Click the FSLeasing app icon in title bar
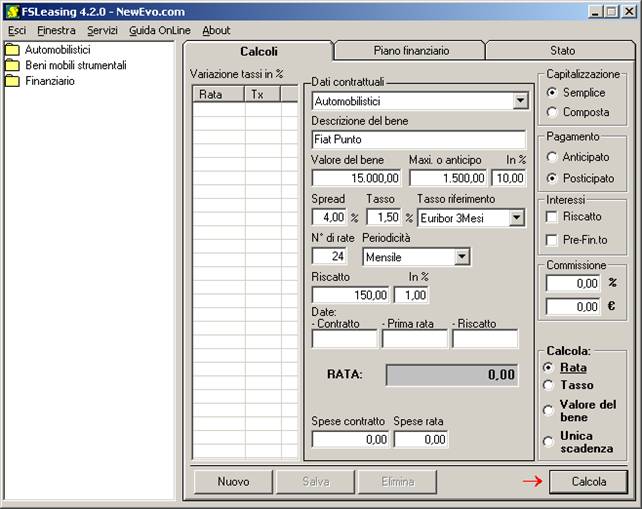The width and height of the screenshot is (642, 509). point(13,11)
